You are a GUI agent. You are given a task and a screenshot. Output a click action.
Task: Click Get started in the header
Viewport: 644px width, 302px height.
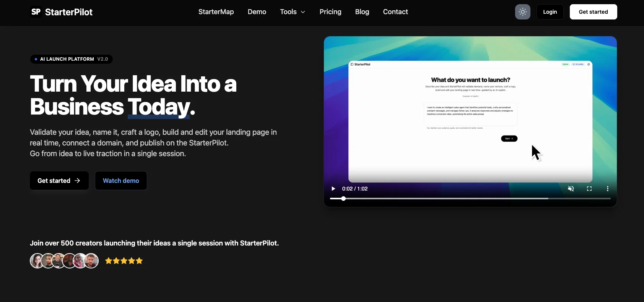click(593, 12)
